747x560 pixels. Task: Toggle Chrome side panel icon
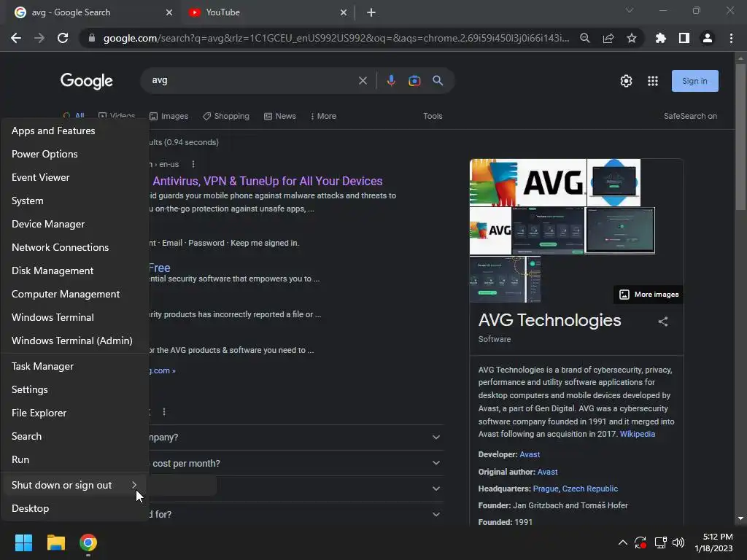click(684, 38)
